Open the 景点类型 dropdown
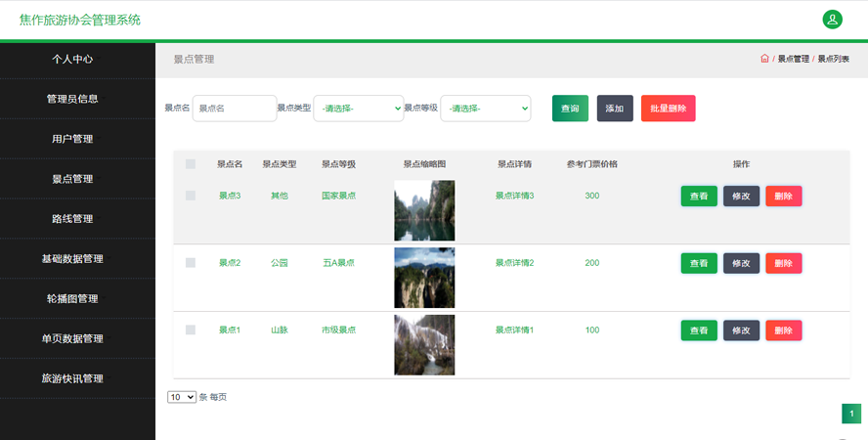 (x=358, y=108)
